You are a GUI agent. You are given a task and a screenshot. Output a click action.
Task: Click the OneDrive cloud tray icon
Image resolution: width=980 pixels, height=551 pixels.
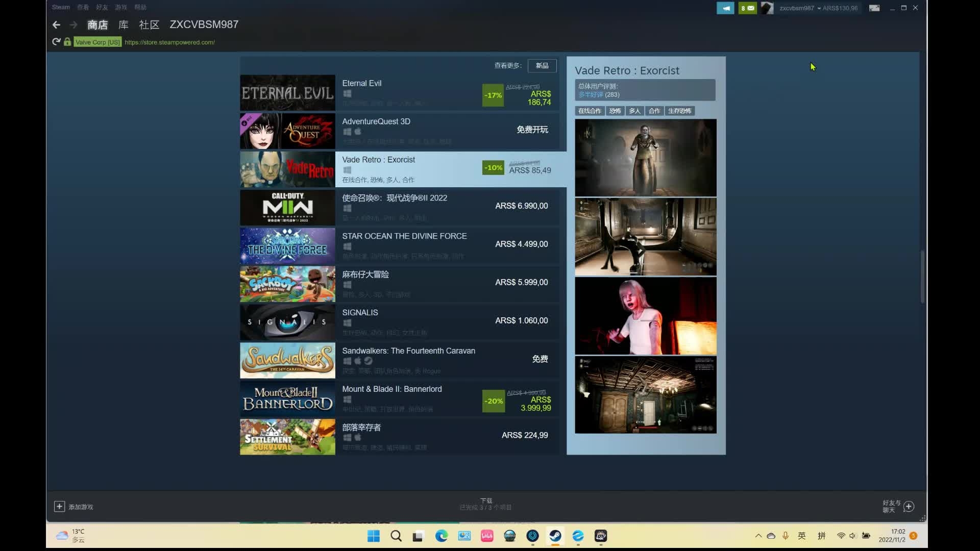pos(771,536)
